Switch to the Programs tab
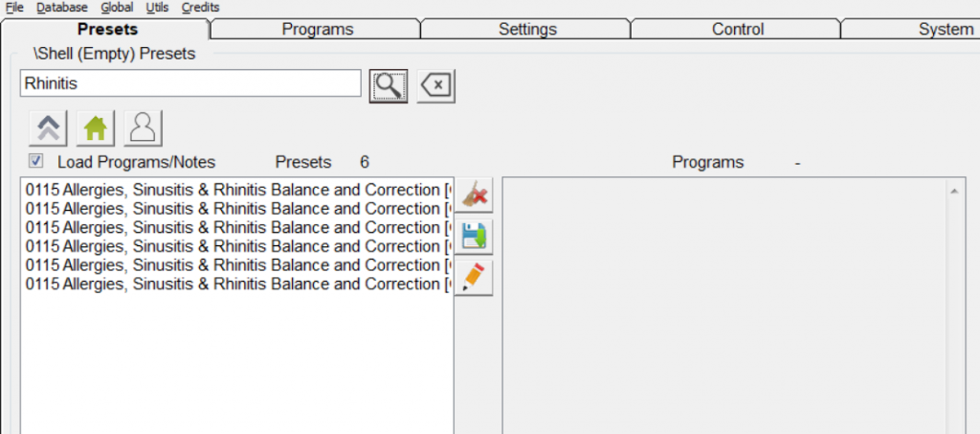Screen dimensions: 980x434 [x=317, y=30]
